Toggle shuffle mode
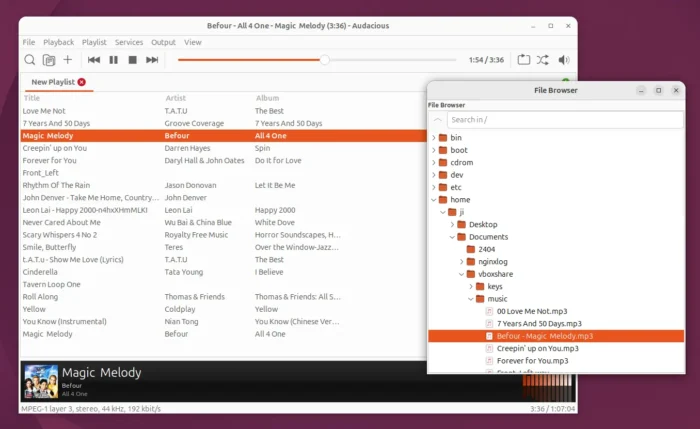 coord(543,60)
